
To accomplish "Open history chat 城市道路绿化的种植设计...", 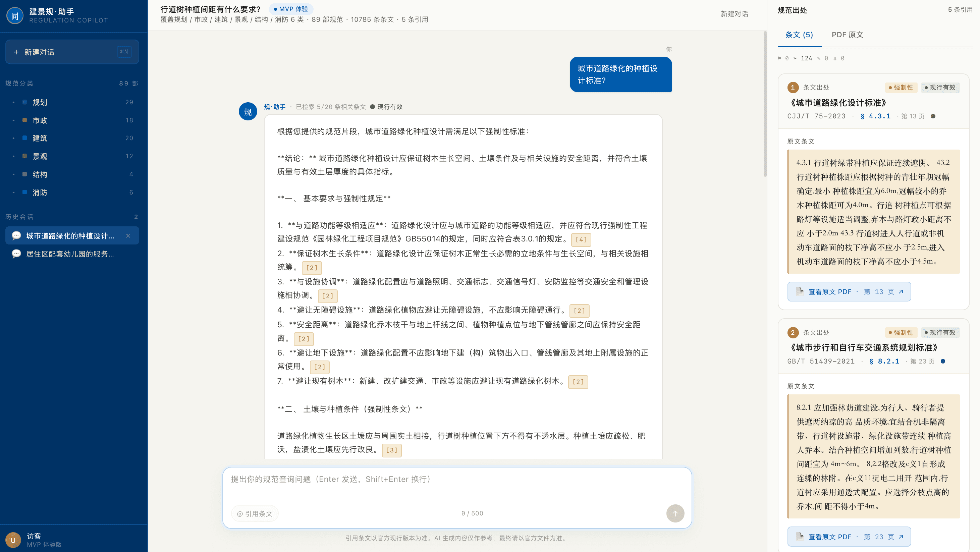I will pos(72,236).
